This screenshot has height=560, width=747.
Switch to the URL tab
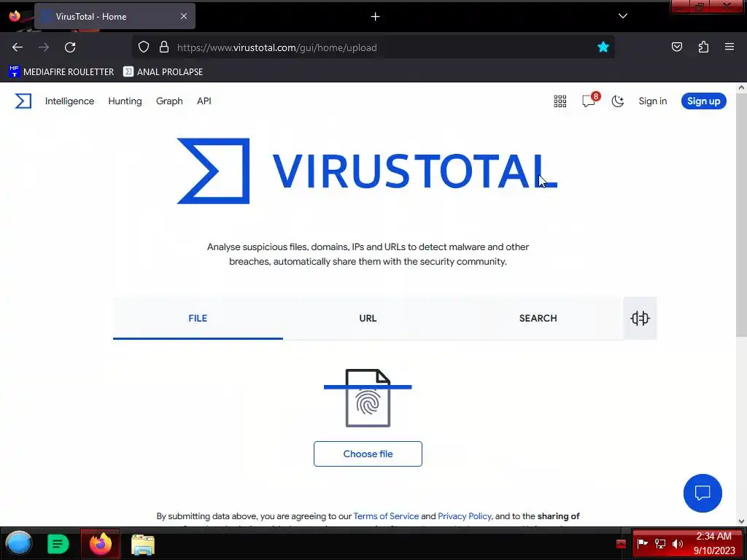[x=368, y=318]
